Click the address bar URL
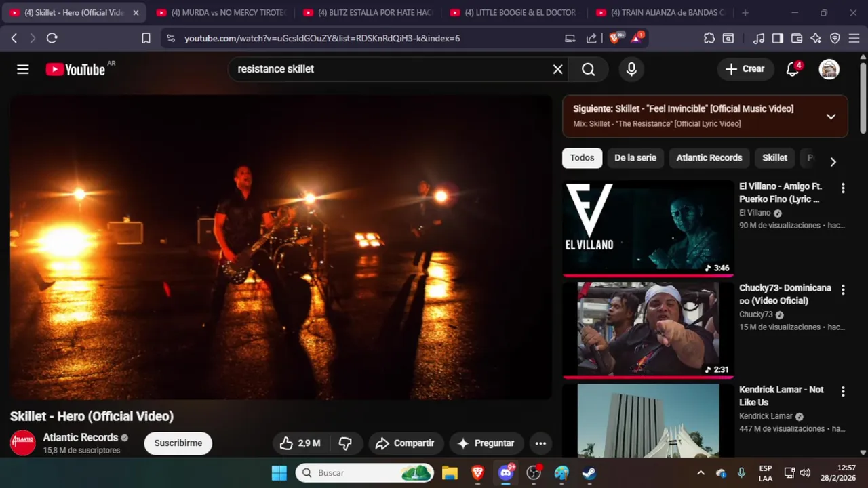 [x=322, y=39]
